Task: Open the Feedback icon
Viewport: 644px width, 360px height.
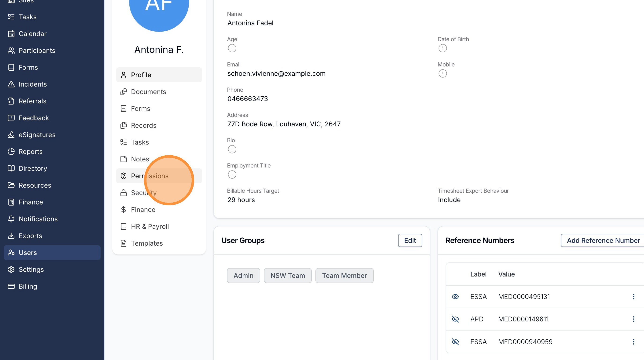Action: coord(11,118)
